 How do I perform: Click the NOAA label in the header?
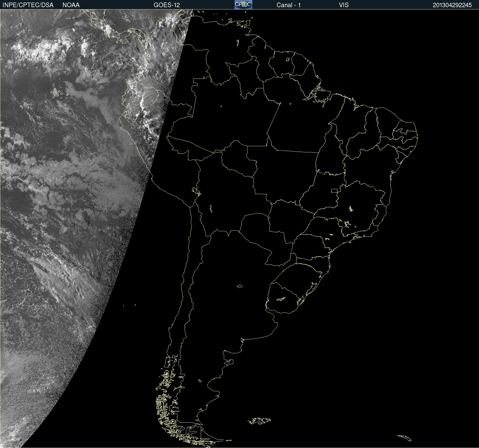click(71, 5)
